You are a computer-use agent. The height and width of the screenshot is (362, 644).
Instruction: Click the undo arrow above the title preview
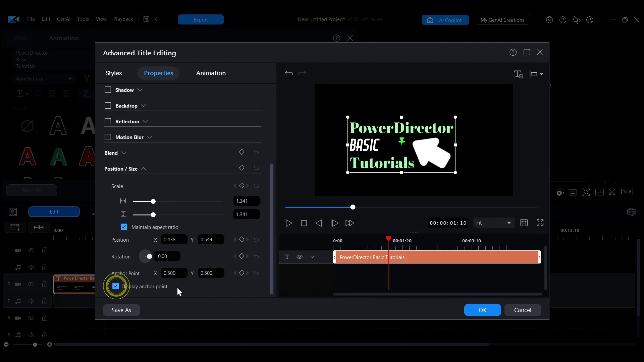(289, 73)
